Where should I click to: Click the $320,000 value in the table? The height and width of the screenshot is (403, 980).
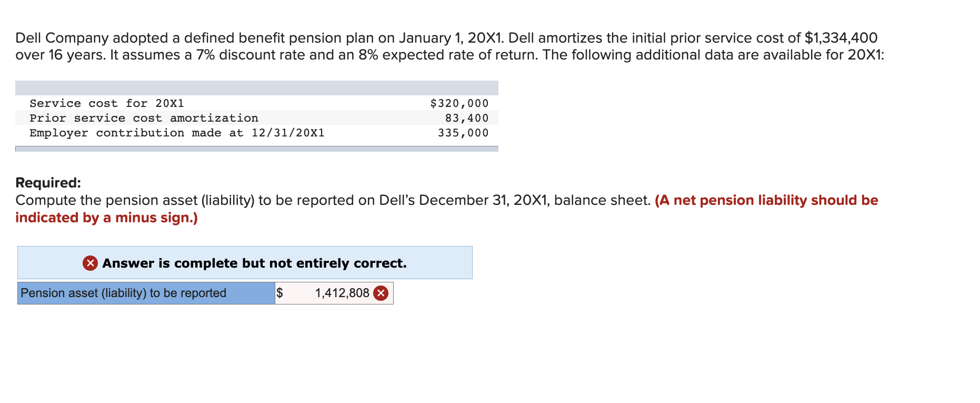pos(458,103)
